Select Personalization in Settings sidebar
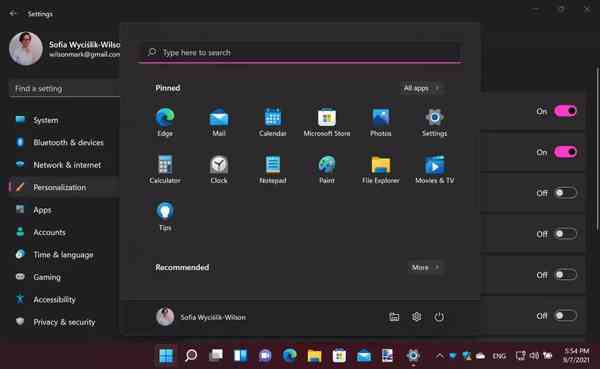 coord(64,187)
